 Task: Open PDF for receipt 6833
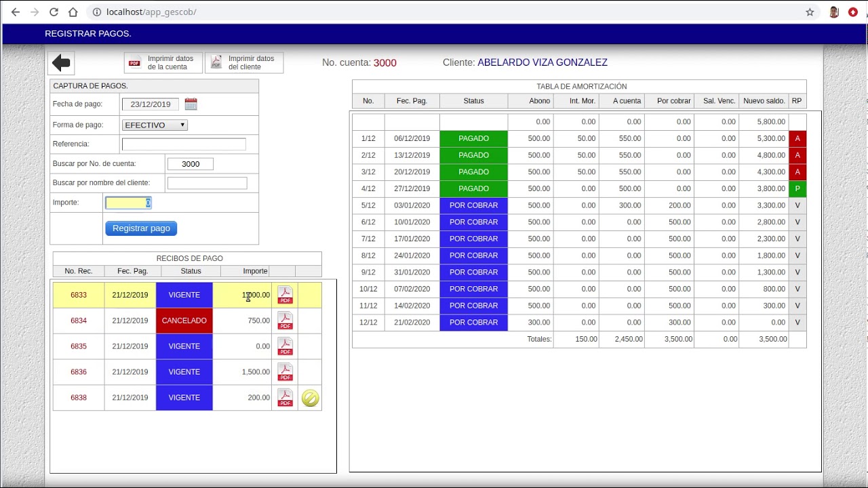coord(285,295)
